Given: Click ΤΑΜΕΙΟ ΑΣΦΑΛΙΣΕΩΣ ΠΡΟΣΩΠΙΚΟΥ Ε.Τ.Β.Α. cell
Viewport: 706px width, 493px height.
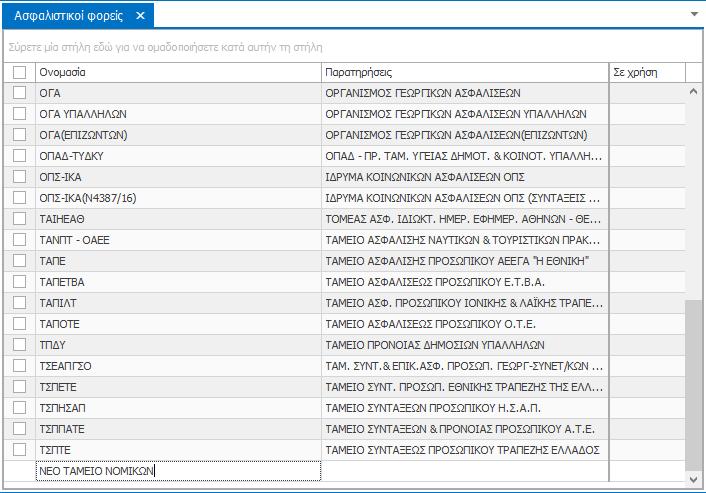Looking at the screenshot, I should pyautogui.click(x=465, y=282).
